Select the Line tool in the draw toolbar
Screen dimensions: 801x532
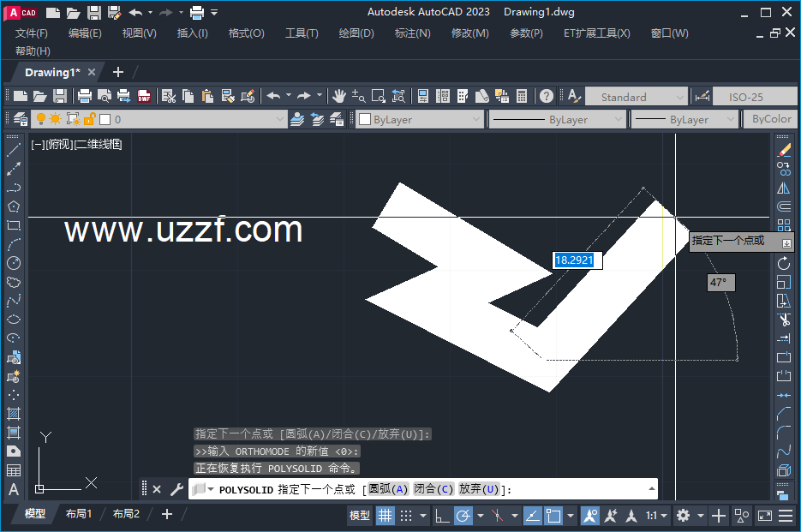click(x=12, y=151)
